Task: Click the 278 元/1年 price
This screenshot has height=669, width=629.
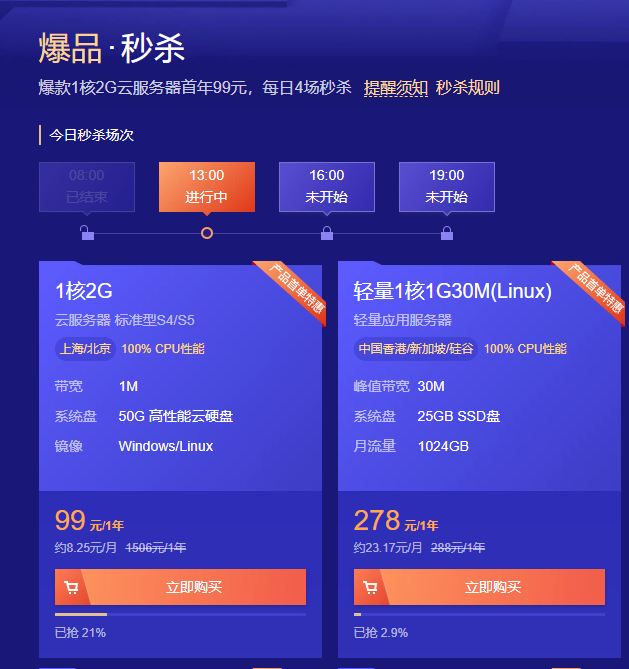Action: coord(396,521)
